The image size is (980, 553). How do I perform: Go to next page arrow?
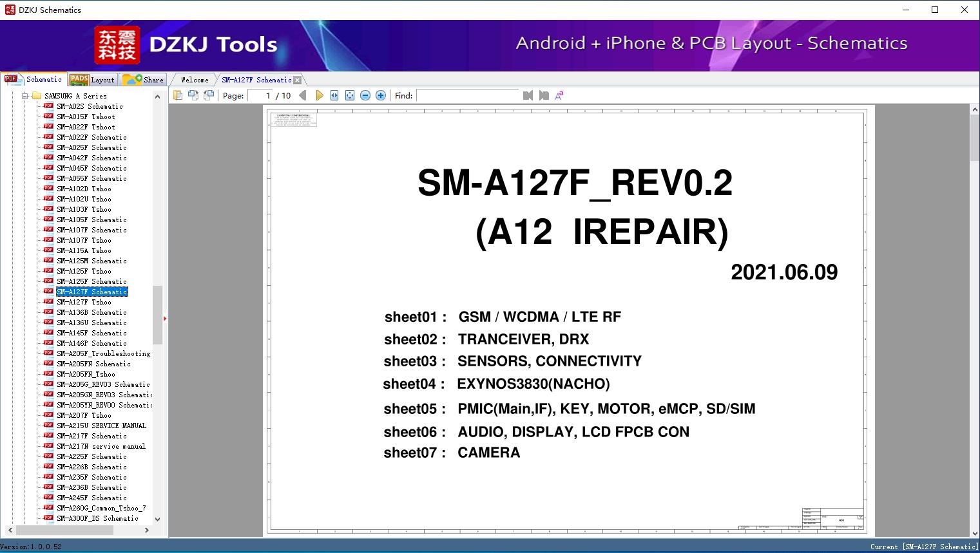pos(319,95)
